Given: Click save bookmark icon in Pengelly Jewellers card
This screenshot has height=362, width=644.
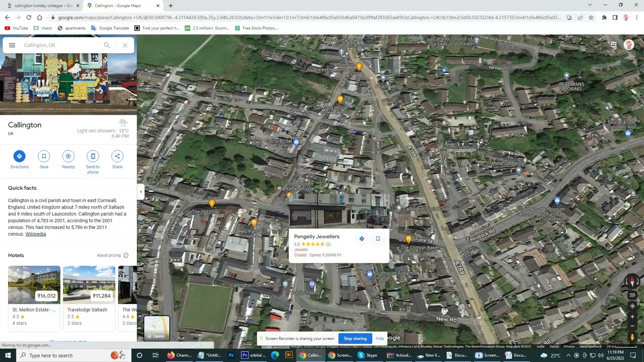Looking at the screenshot, I should 378,239.
